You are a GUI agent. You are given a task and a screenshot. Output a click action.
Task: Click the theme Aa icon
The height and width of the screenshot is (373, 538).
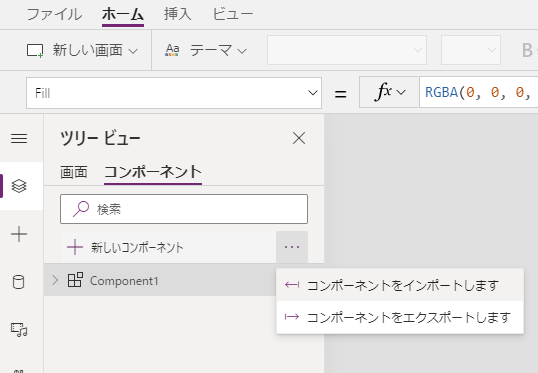[x=172, y=50]
